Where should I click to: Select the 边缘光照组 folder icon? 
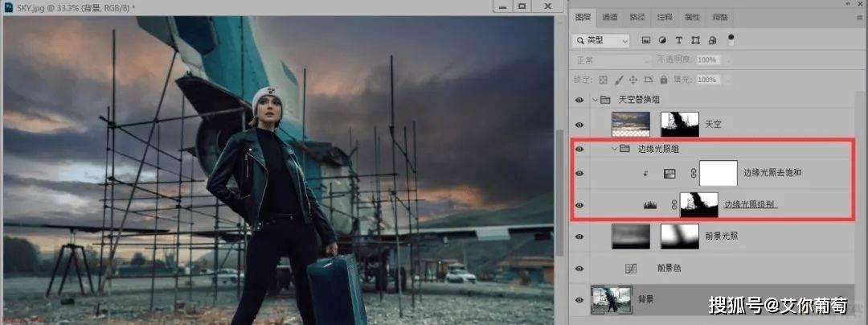point(624,149)
